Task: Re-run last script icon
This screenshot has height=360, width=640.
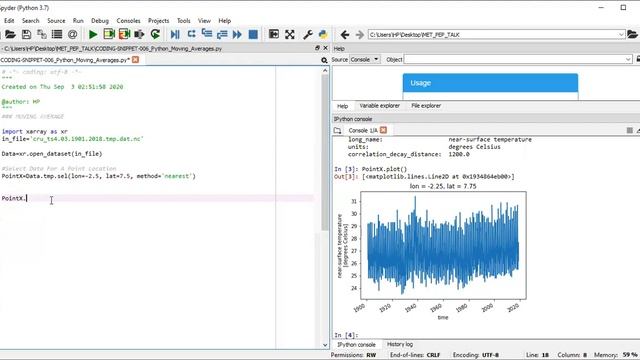Action: point(155,34)
